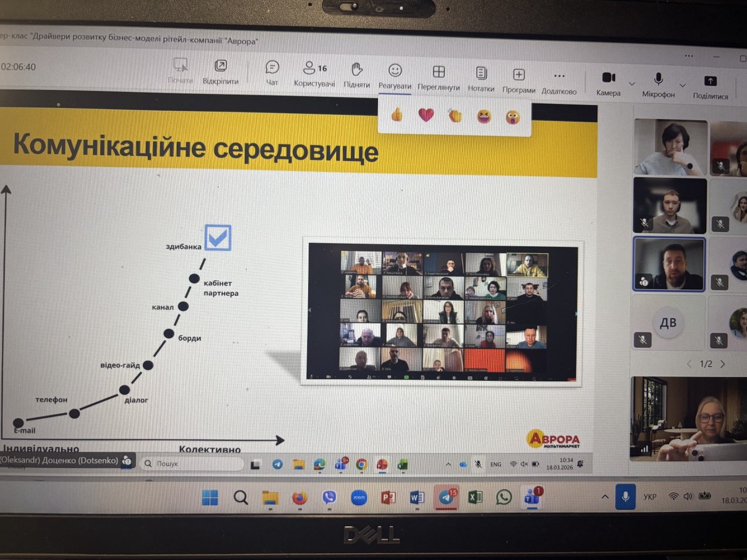This screenshot has height=560, width=747.
Task: Send the clapping hands reaction
Action: [455, 116]
